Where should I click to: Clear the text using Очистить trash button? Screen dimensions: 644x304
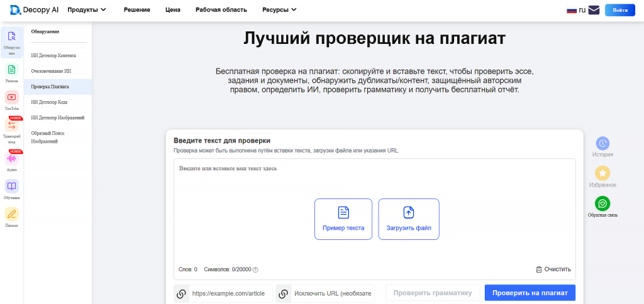(x=553, y=269)
